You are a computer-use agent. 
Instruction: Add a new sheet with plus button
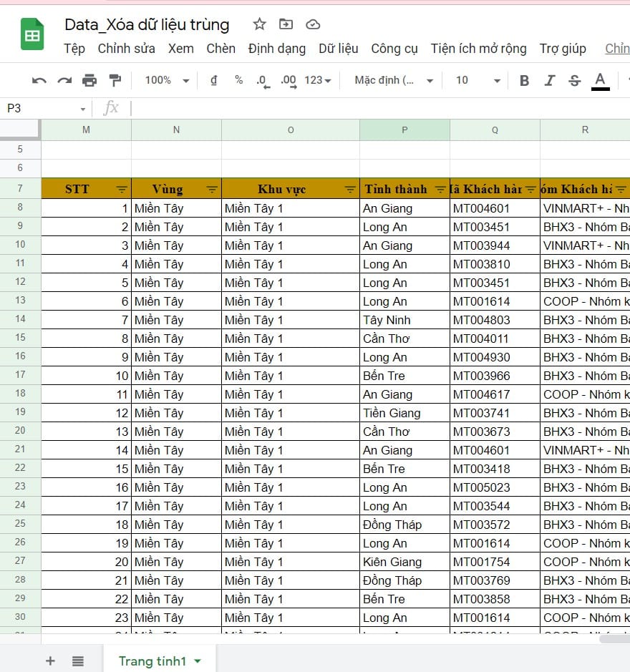coord(50,661)
